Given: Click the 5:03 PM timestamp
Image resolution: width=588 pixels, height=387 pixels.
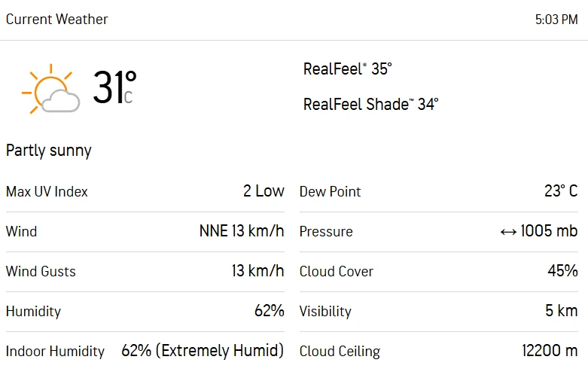Looking at the screenshot, I should [556, 20].
